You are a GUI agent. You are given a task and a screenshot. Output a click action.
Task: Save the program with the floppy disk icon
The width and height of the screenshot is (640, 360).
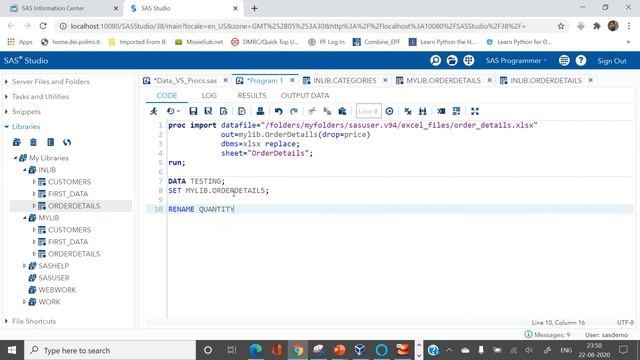pos(193,111)
